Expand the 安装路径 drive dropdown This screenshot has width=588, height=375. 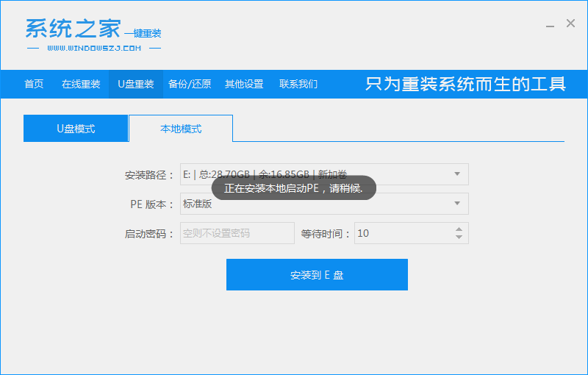tap(456, 174)
